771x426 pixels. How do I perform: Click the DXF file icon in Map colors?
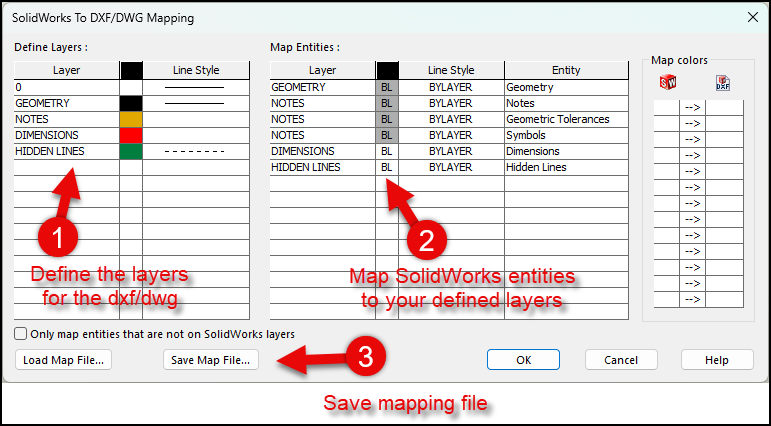click(723, 83)
